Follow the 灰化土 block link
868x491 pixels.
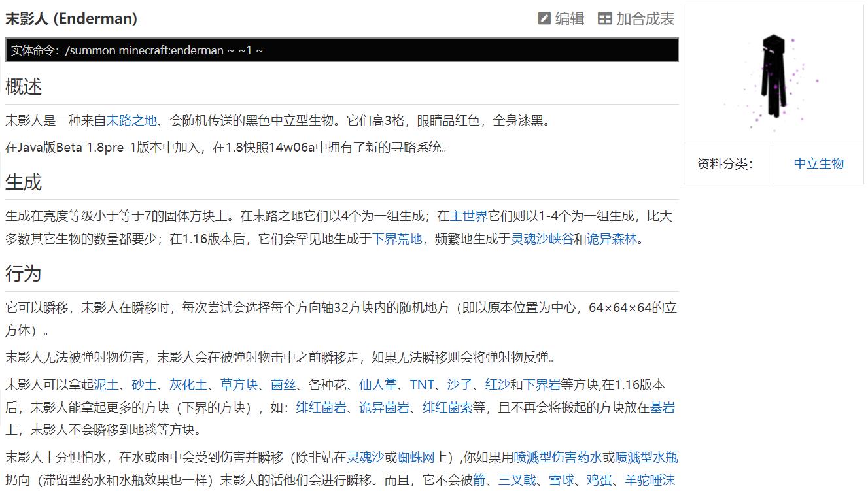pyautogui.click(x=188, y=384)
